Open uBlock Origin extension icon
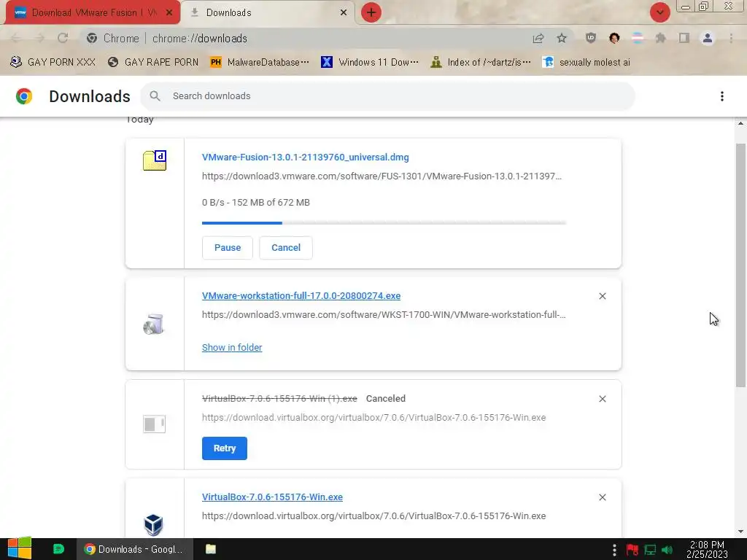 point(591,38)
